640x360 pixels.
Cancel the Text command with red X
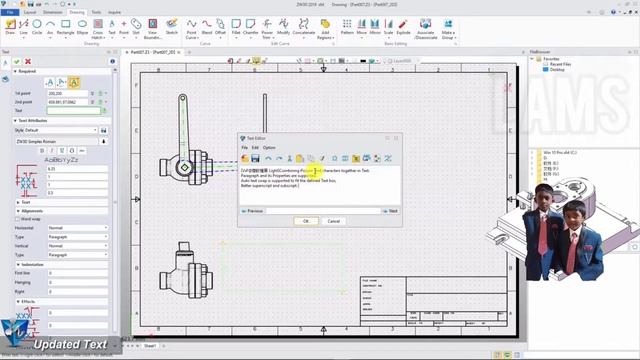(28, 62)
